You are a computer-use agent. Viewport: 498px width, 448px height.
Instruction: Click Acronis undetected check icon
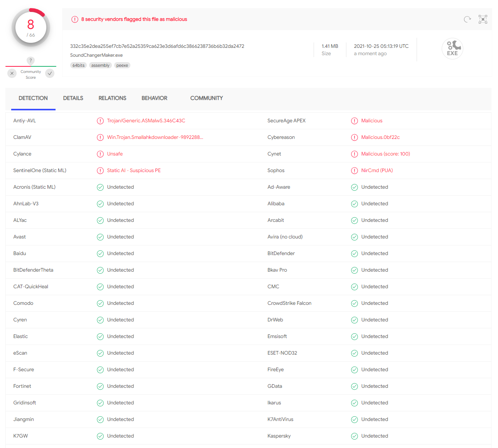tap(100, 187)
